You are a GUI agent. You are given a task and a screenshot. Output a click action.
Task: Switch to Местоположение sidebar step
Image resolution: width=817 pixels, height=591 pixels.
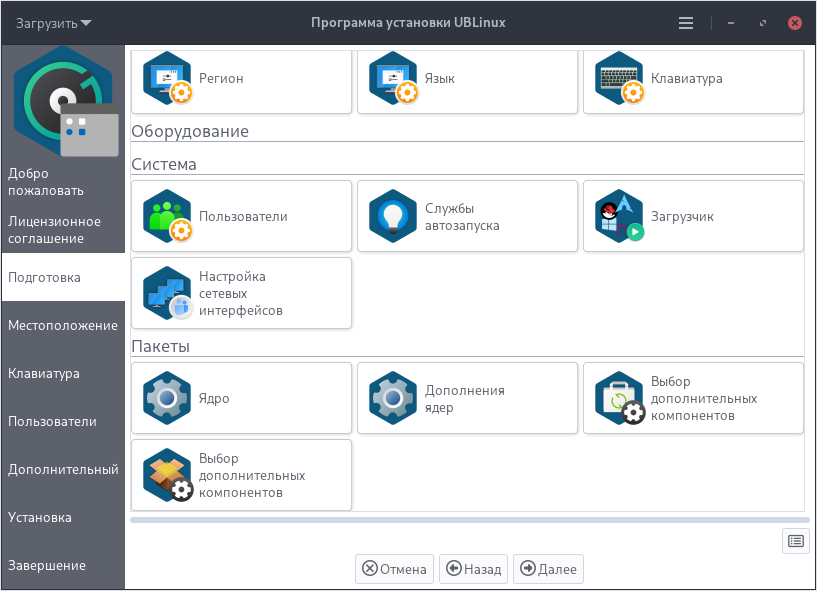coord(63,325)
